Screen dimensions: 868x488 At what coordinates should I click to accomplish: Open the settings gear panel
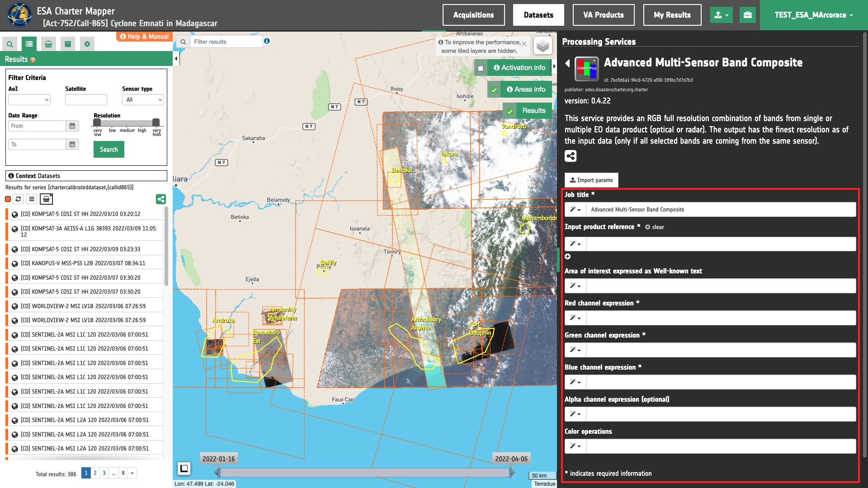point(87,44)
